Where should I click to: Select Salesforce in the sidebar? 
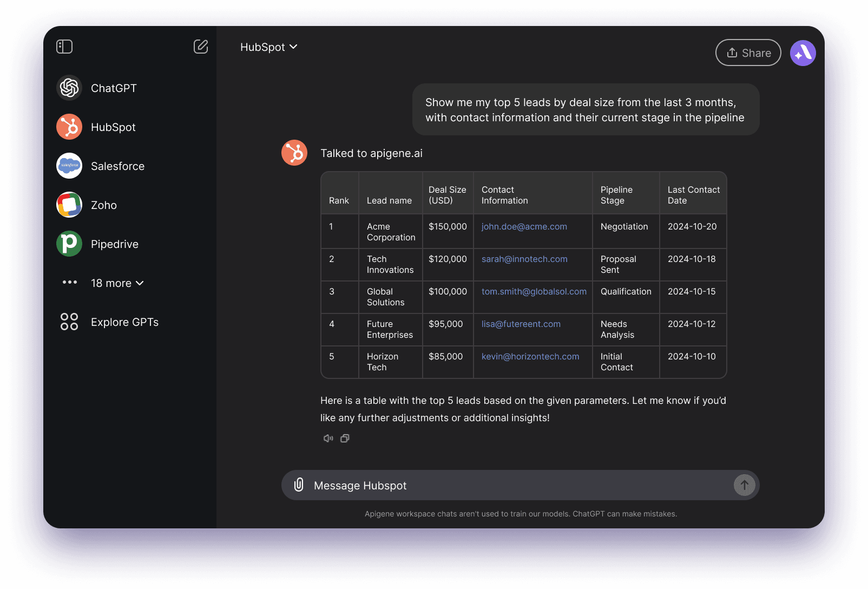(117, 166)
